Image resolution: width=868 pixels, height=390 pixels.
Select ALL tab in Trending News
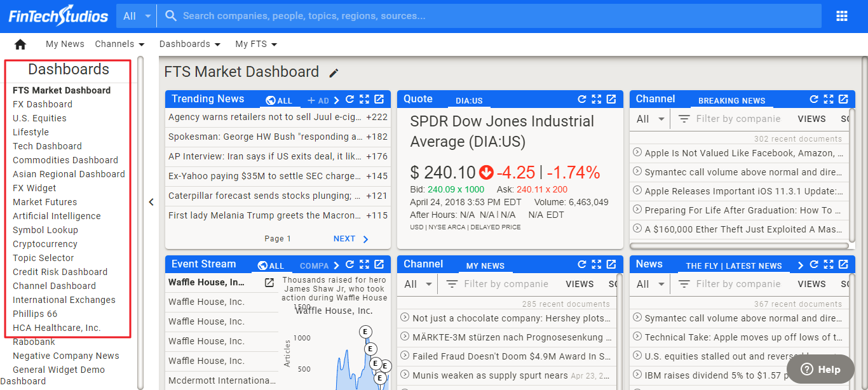coord(279,100)
